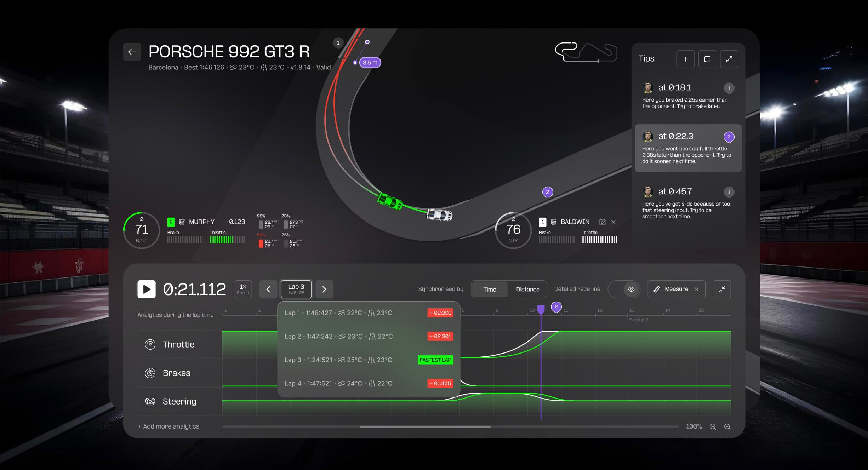Open the tip at 0:22.3
This screenshot has width=868, height=470.
688,148
